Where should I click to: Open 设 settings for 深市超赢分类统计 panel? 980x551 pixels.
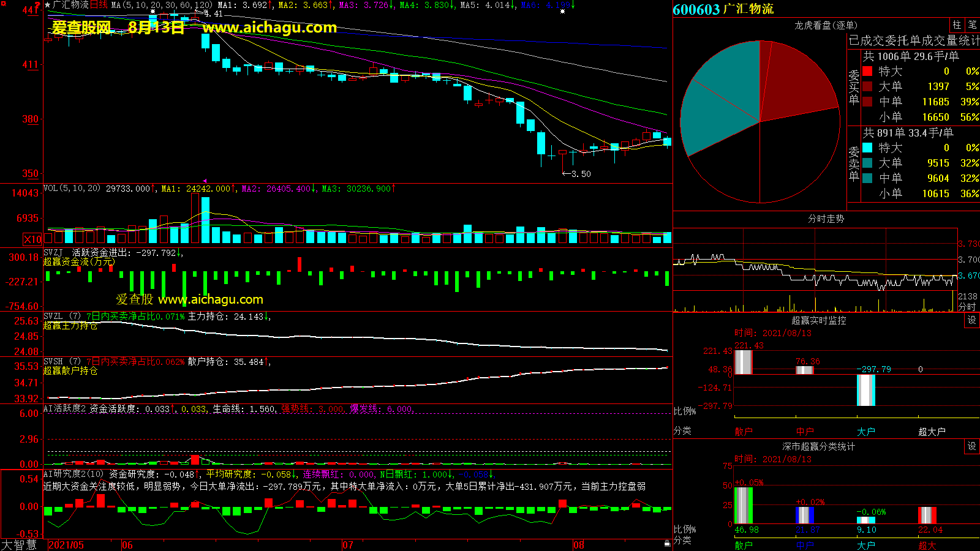[x=972, y=446]
